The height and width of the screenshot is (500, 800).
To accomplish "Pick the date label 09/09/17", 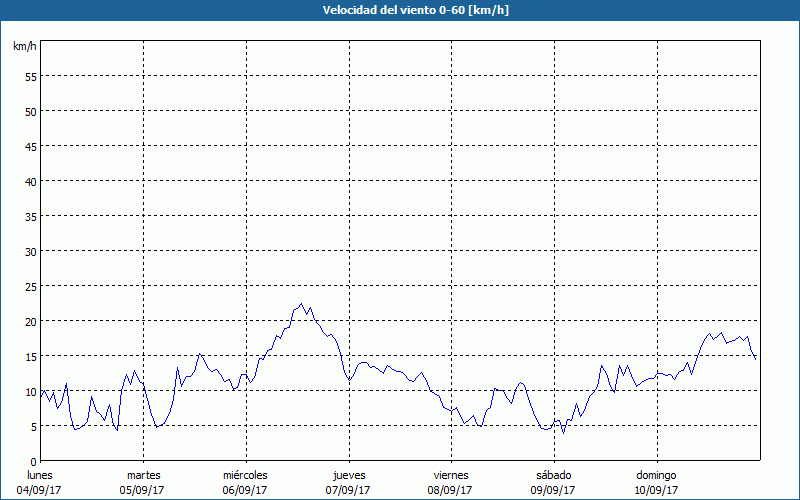I will tap(553, 489).
